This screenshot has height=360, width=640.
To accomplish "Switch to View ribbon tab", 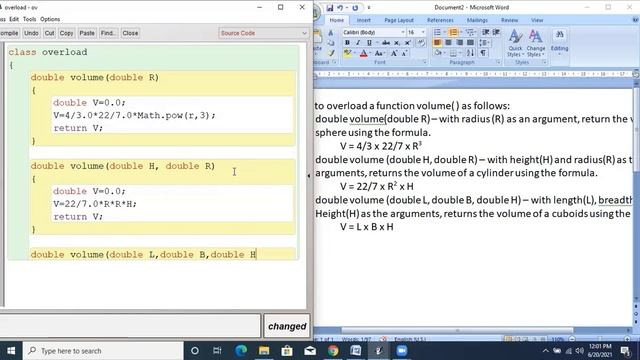I will click(x=537, y=20).
